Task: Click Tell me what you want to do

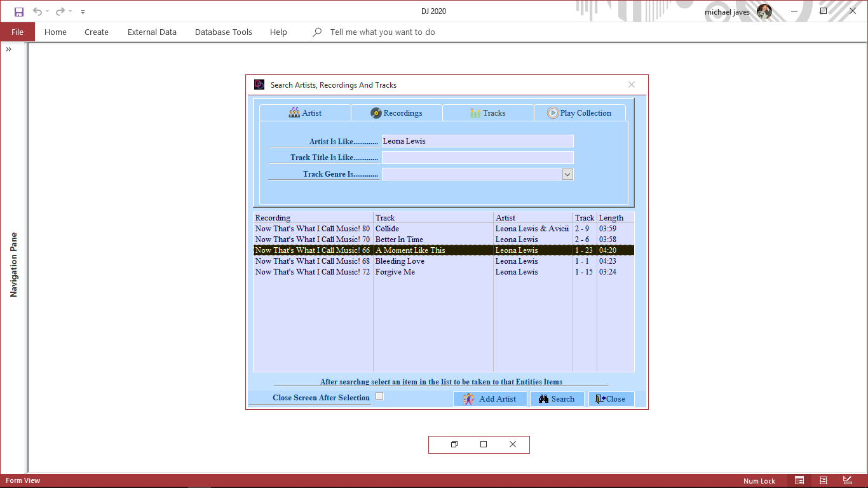Action: click(x=383, y=32)
